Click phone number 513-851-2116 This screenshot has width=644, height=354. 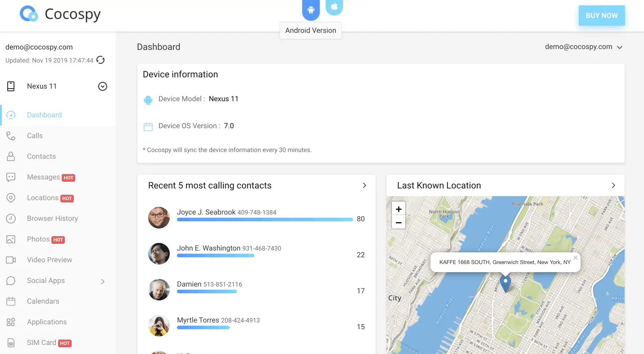[x=223, y=284]
